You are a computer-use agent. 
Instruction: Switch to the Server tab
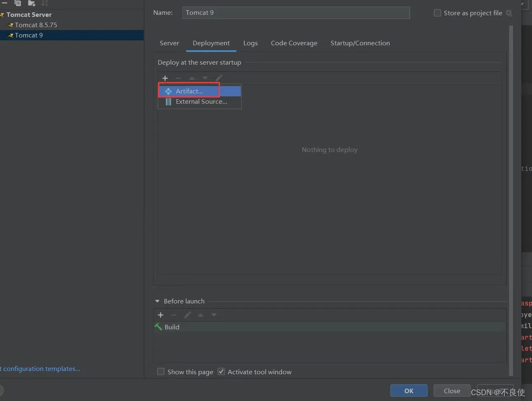[169, 43]
